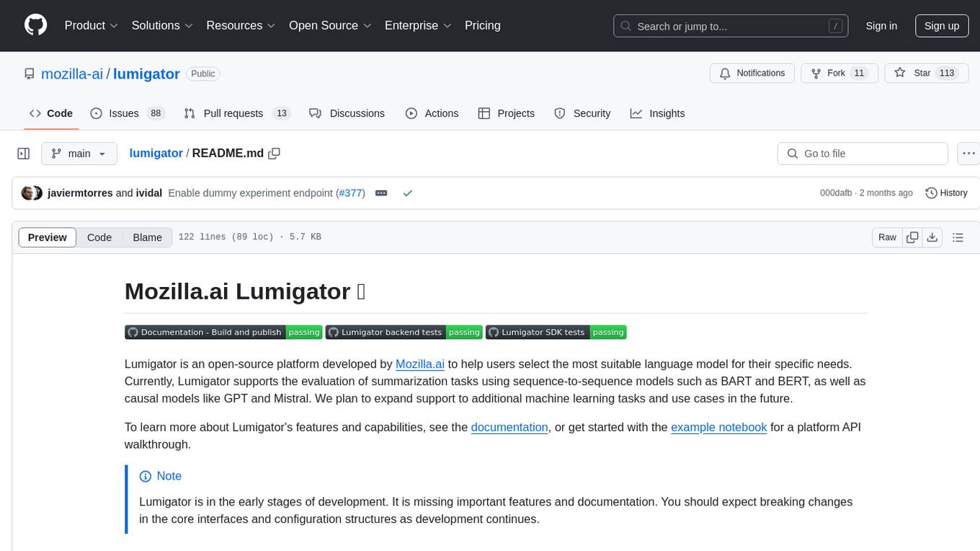Open pull request #377 link
Screen dimensions: 980x551
coord(351,193)
